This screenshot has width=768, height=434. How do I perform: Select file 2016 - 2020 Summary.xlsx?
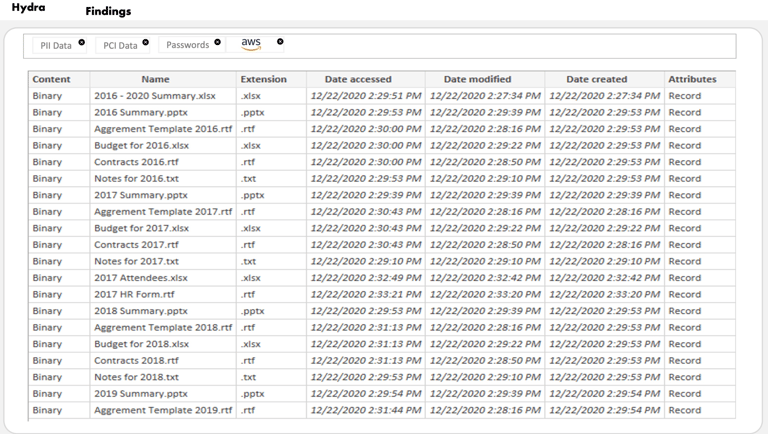tap(155, 96)
